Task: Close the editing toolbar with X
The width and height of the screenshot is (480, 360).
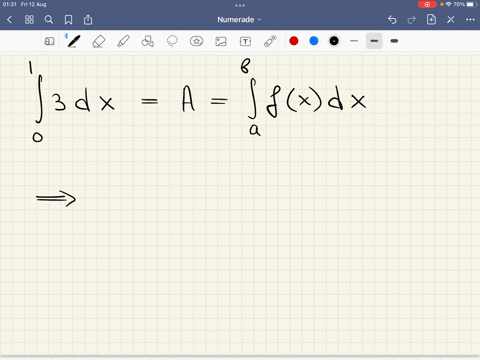Action: (451, 20)
